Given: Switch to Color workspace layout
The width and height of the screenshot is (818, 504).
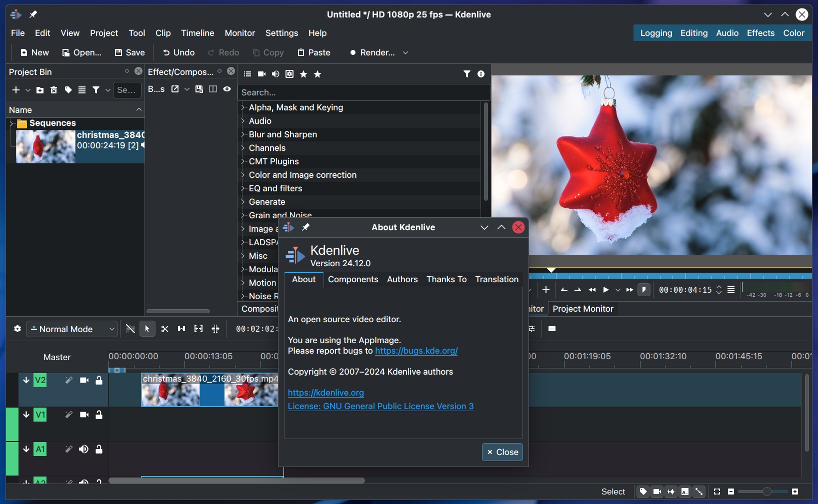Looking at the screenshot, I should coord(793,33).
